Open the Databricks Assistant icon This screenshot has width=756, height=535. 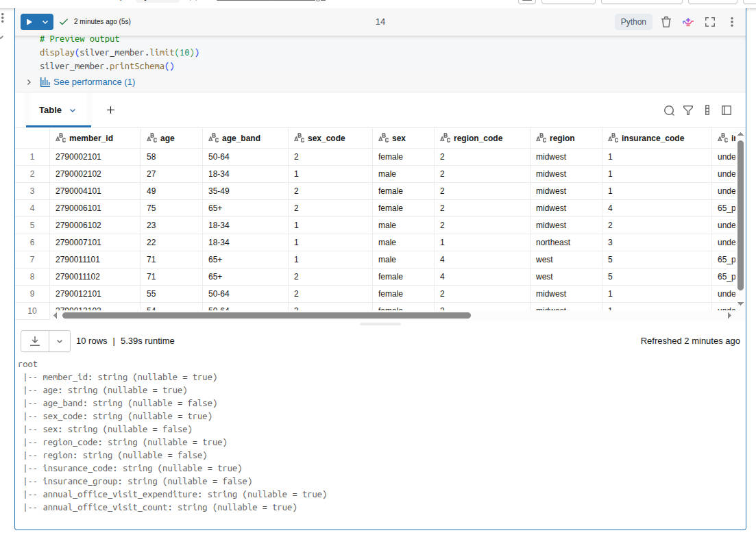point(687,22)
